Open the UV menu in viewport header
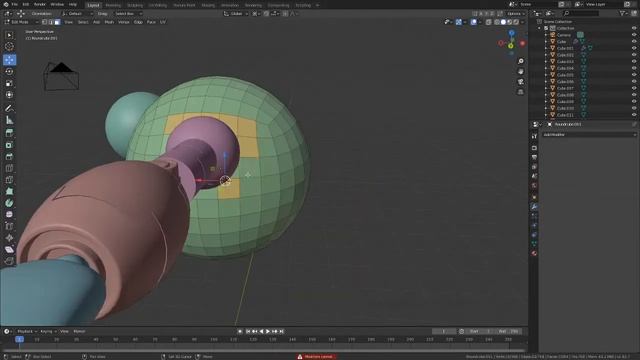Image resolution: width=640 pixels, height=360 pixels. [163, 22]
